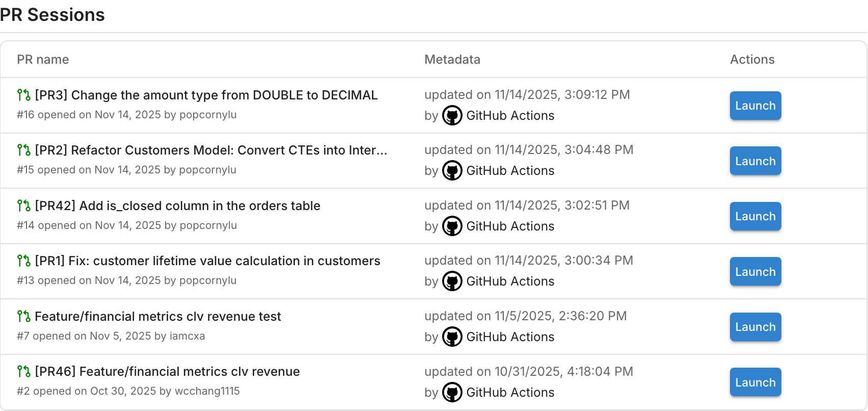Click pull request icon beside PR42 is_closed column

tap(24, 205)
